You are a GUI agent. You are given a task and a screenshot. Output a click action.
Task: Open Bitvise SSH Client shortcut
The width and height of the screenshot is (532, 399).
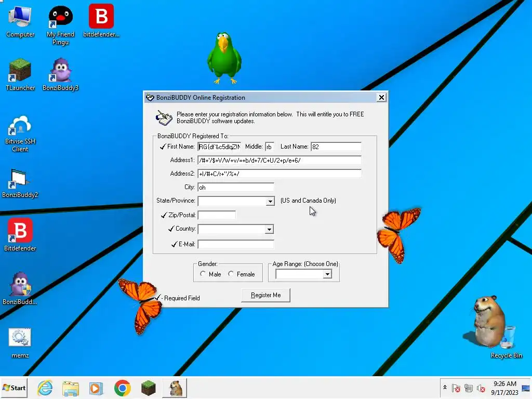coord(20,134)
